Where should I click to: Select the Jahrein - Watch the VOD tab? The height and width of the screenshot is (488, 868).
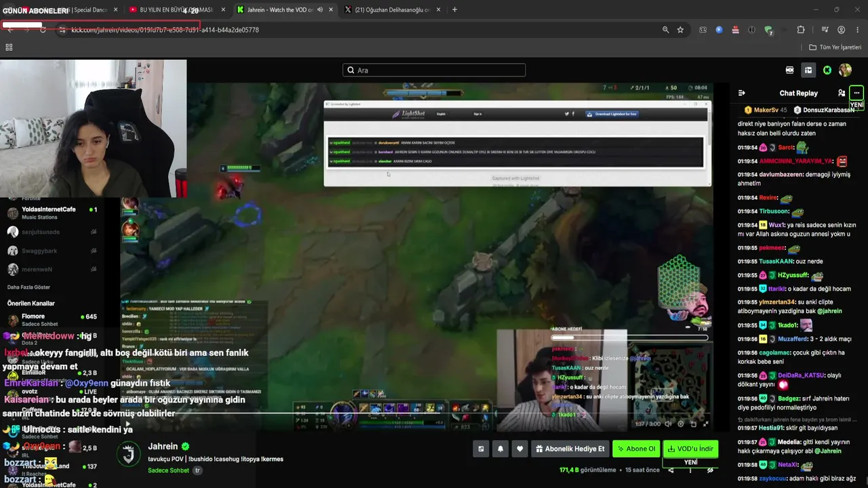[x=284, y=10]
